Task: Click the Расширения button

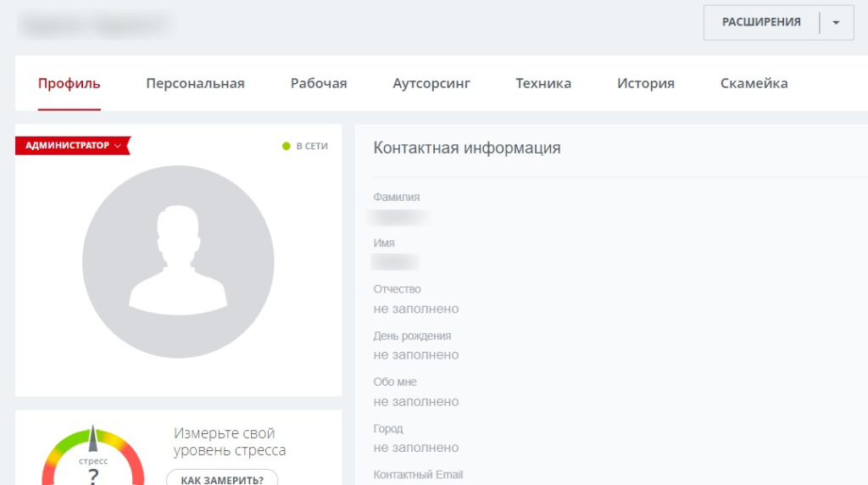Action: pyautogui.click(x=761, y=22)
